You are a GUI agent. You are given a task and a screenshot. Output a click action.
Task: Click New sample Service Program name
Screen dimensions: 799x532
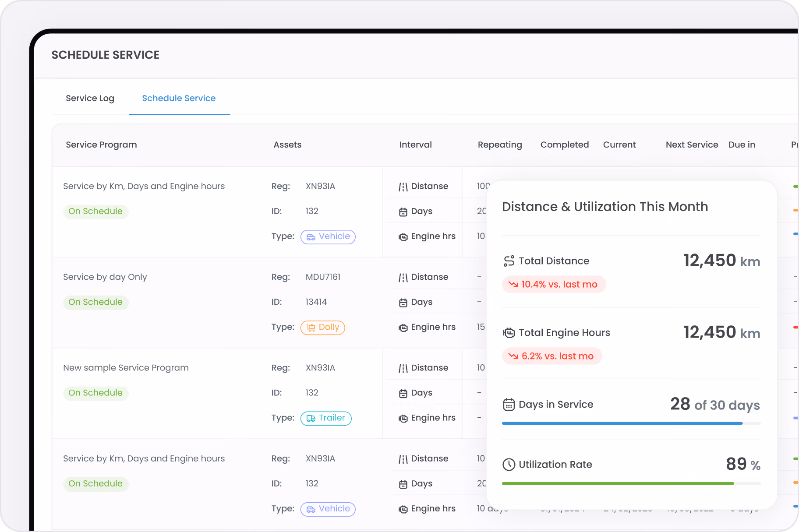126,368
